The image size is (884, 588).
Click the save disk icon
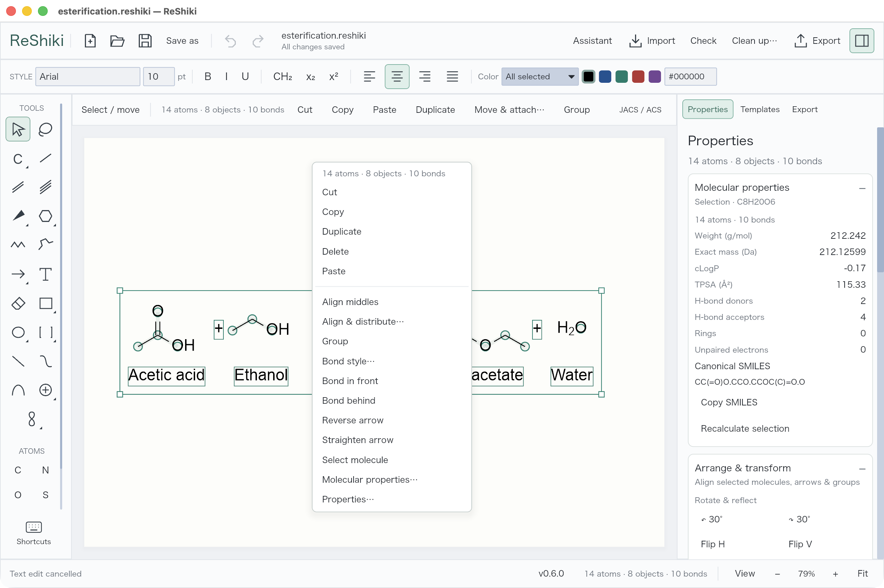coord(145,40)
